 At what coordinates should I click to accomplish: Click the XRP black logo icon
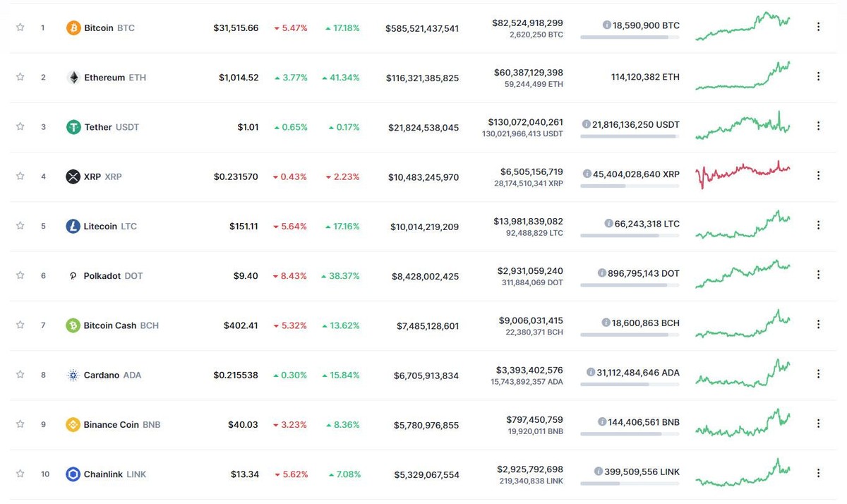(73, 176)
